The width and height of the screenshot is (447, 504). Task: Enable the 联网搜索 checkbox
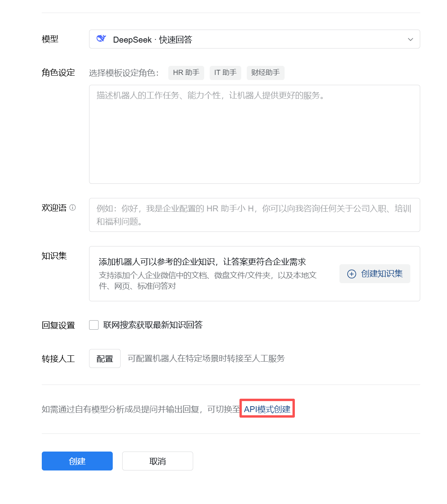coord(94,325)
